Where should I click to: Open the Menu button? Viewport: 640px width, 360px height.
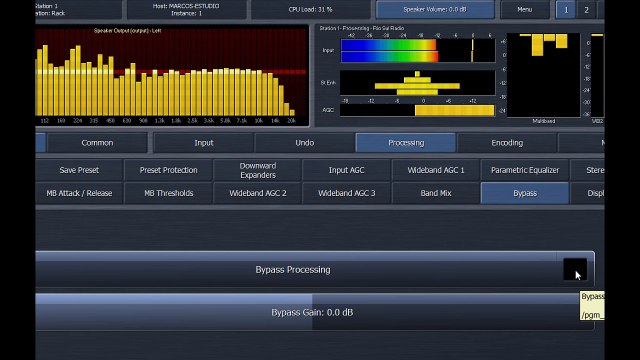pos(524,9)
